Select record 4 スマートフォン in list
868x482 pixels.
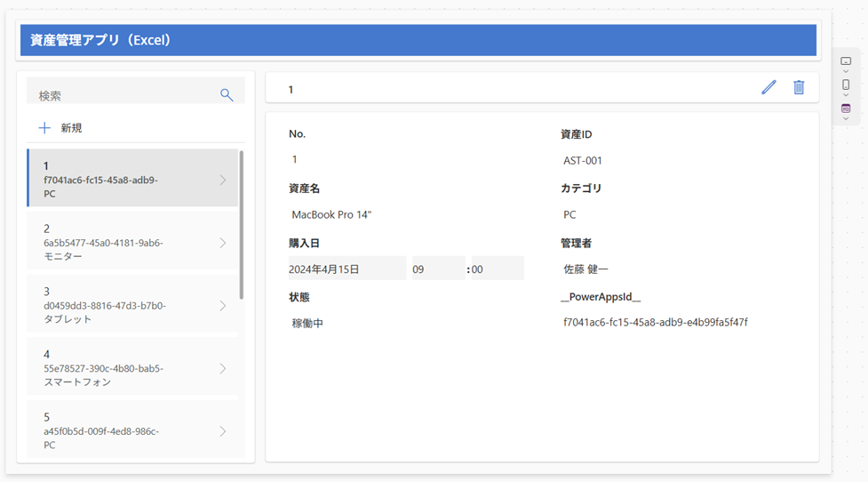pos(124,368)
